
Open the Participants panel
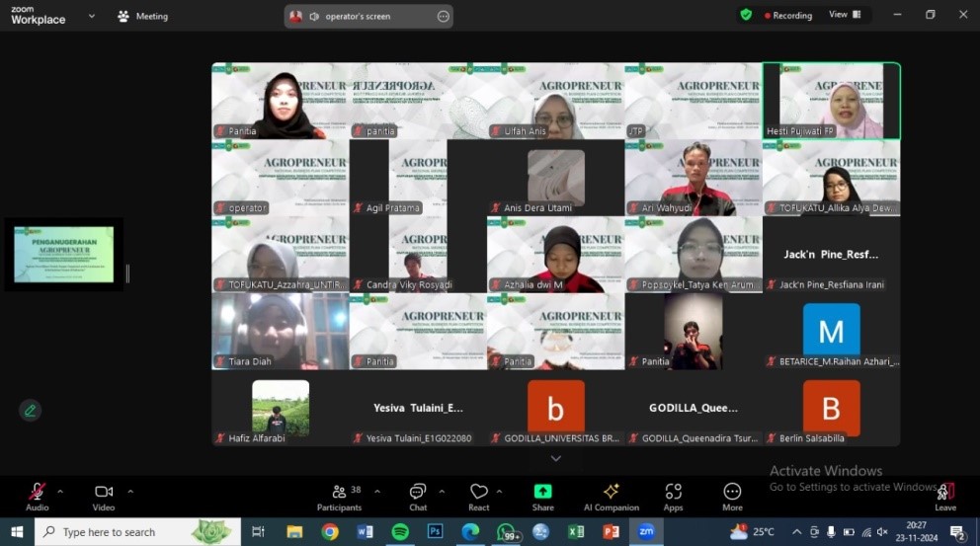click(x=340, y=498)
